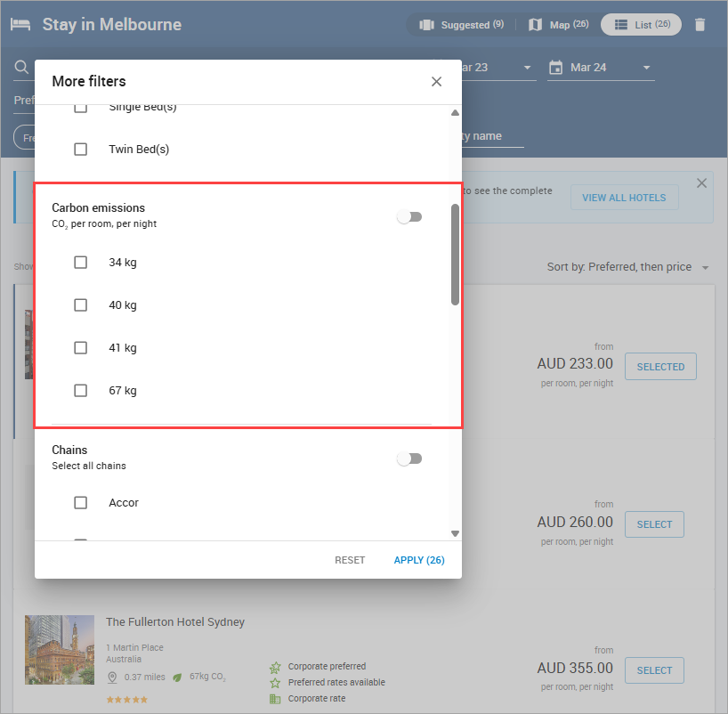
Task: Expand the Mar 24 date dropdown
Action: coord(646,68)
